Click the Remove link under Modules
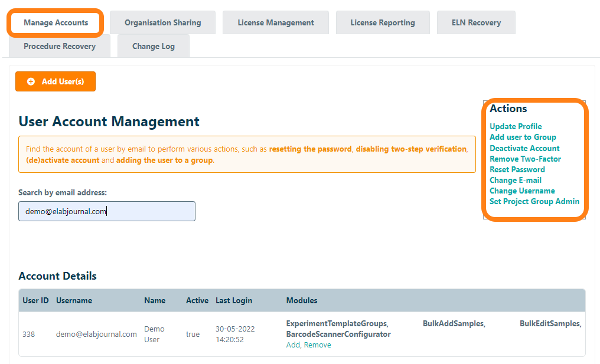 (318, 345)
